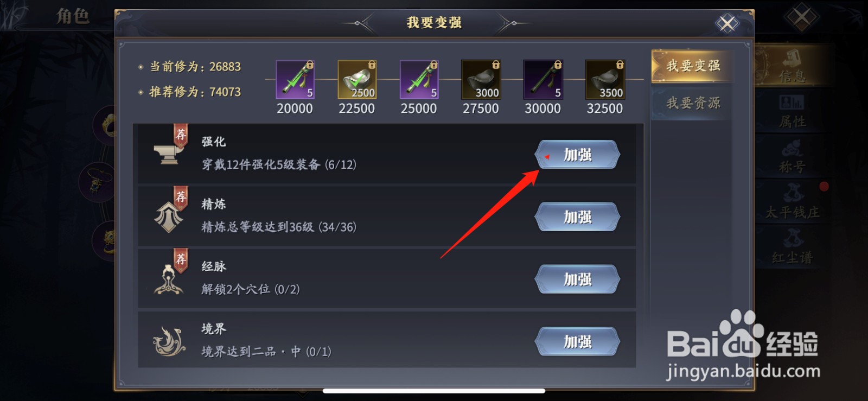Viewport: 868px width, 401px height.
Task: Select the locked 32500 silver ingot reward
Action: click(605, 79)
